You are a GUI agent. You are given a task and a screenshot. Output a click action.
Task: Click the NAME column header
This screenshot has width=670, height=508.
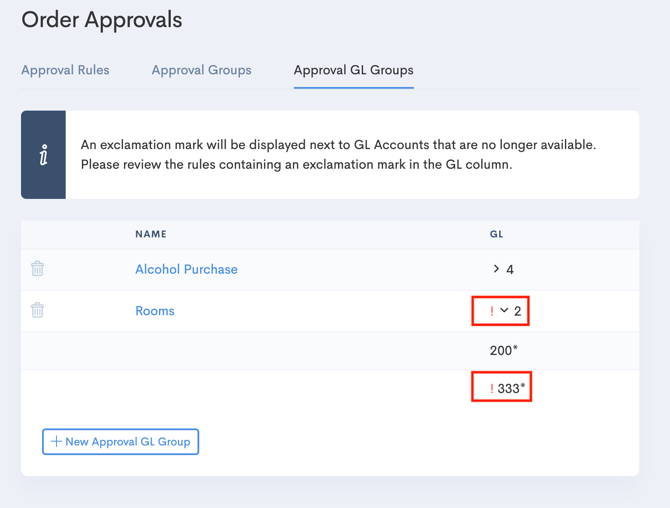pyautogui.click(x=151, y=234)
